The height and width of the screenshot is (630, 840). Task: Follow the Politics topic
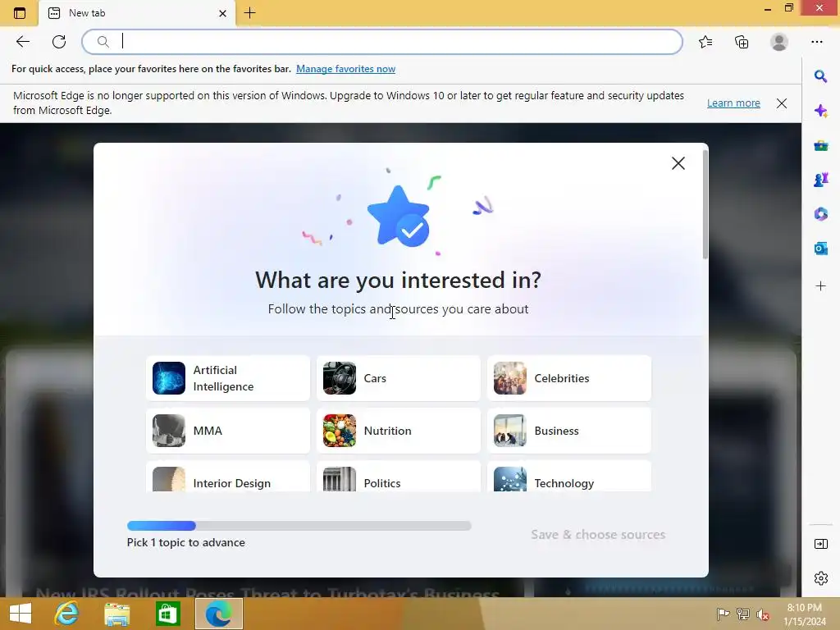(398, 477)
